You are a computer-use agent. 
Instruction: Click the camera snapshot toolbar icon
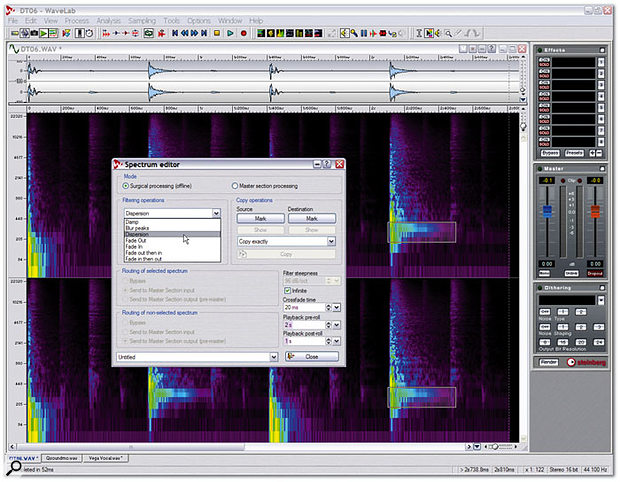34,33
